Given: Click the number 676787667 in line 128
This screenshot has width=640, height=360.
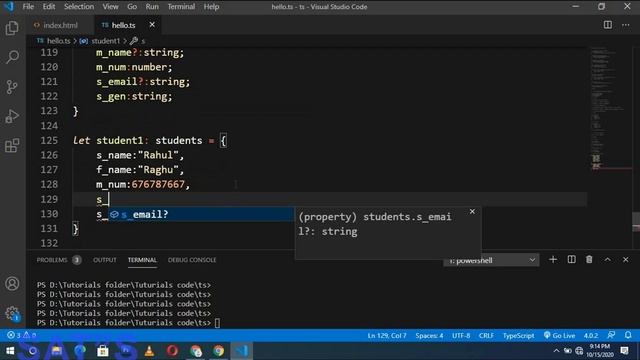Looking at the screenshot, I should click(158, 184).
